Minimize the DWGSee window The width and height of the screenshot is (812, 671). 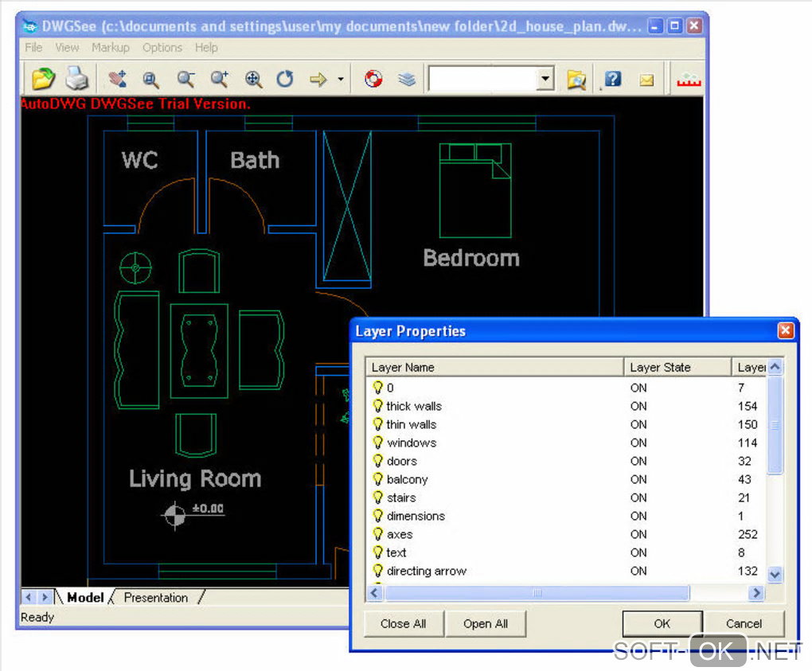point(656,26)
